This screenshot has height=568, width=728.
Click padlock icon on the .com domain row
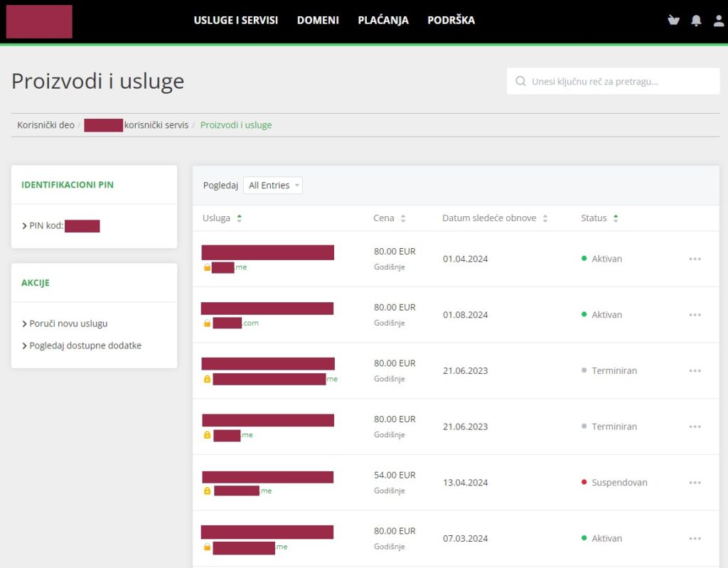(208, 323)
